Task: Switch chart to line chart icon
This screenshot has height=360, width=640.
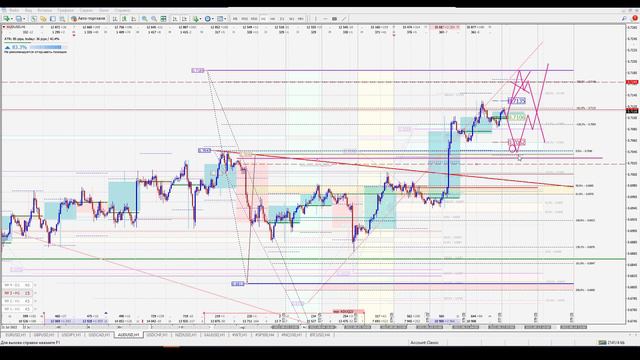Action: coord(133,19)
